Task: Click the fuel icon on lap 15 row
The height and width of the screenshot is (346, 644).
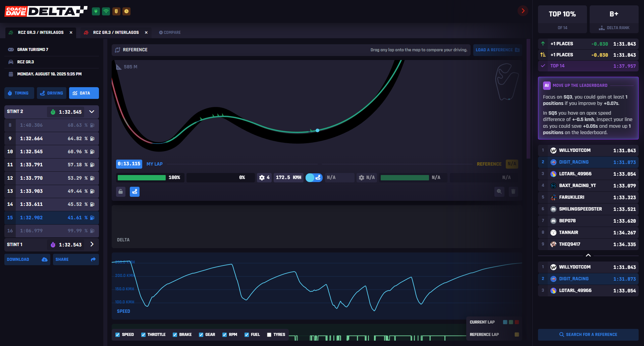Action: point(92,218)
